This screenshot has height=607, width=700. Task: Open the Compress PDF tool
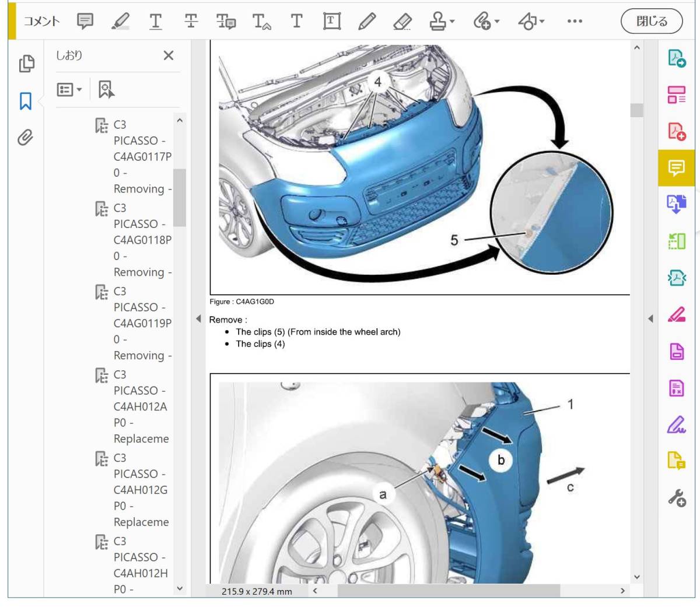click(x=677, y=278)
